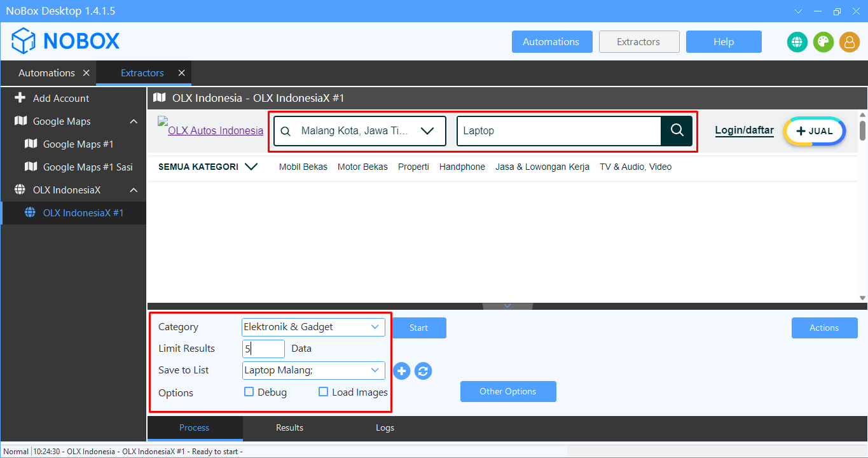Click the Limit Results input field
The height and width of the screenshot is (458, 868).
tap(263, 349)
